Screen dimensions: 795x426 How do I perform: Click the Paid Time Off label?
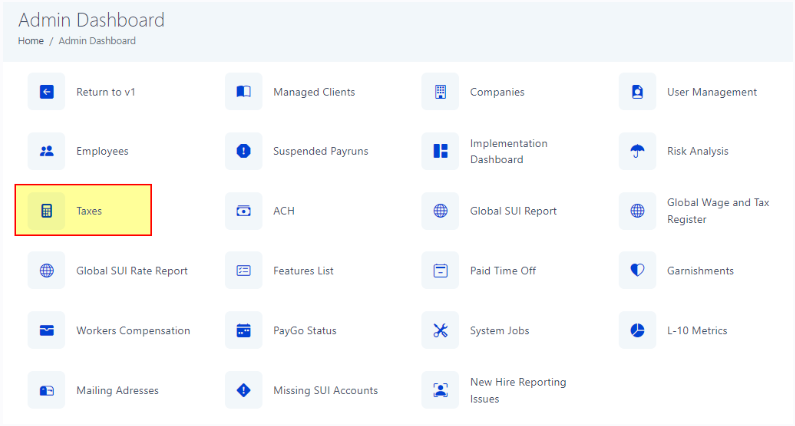(x=503, y=271)
